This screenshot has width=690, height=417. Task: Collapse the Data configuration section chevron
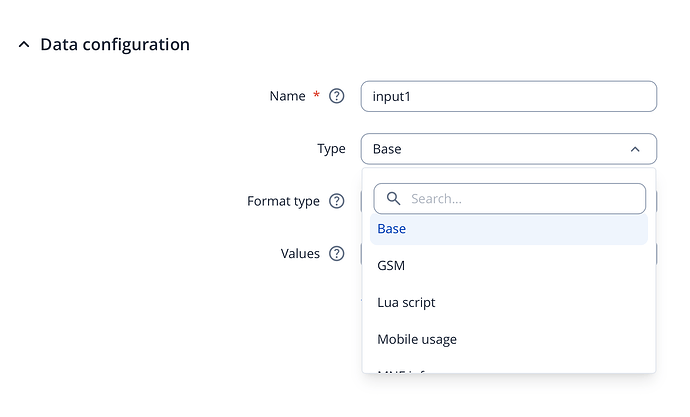(24, 45)
